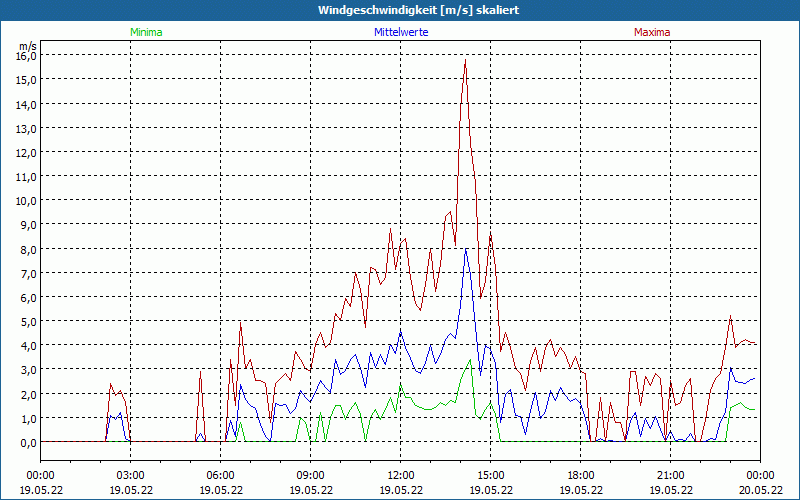
Task: Click the 20.05.22 date label
Action: [x=760, y=490]
